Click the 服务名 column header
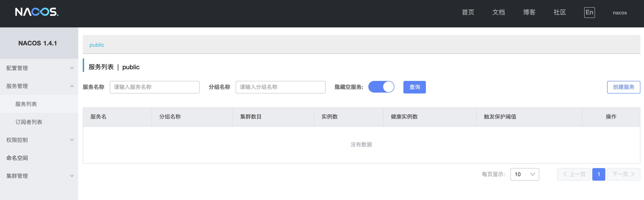The height and width of the screenshot is (200, 644). (117, 117)
